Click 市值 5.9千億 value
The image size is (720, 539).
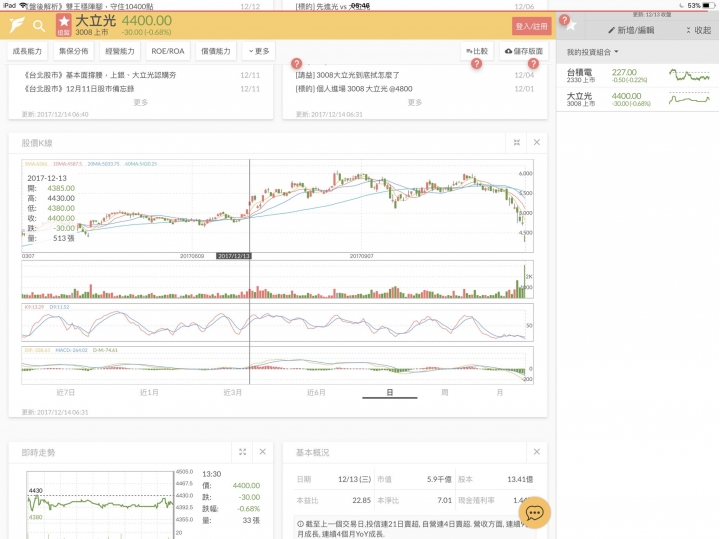pyautogui.click(x=439, y=479)
